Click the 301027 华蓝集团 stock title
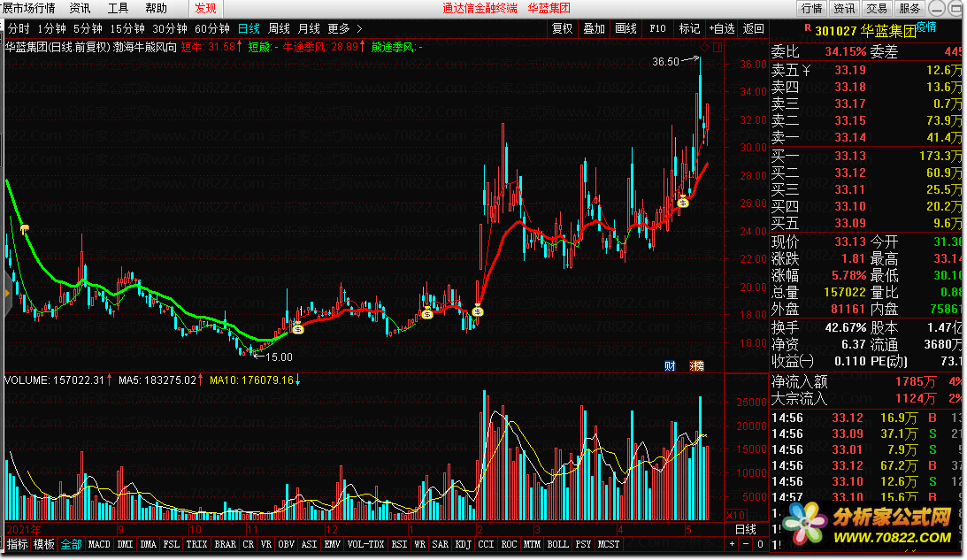Screen dimensions: 967x560 pyautogui.click(x=864, y=31)
